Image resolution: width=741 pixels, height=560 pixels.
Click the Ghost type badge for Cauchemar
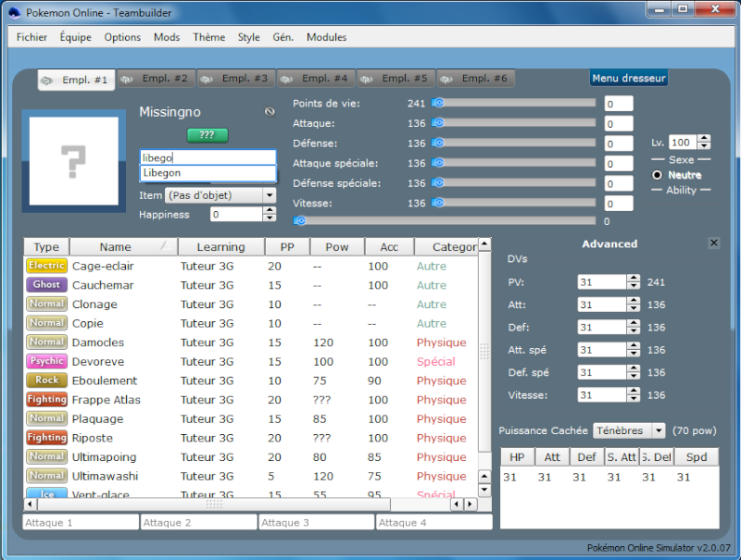(x=46, y=285)
